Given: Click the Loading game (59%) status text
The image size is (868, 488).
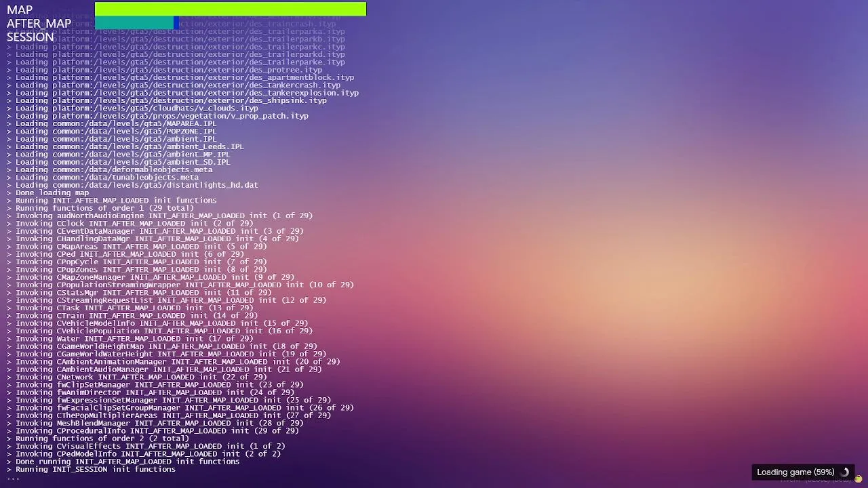Looking at the screenshot, I should point(795,472).
